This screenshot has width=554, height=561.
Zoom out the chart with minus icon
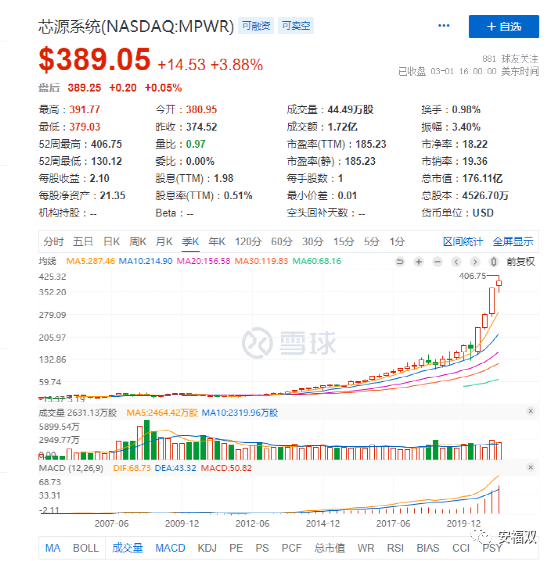437,262
